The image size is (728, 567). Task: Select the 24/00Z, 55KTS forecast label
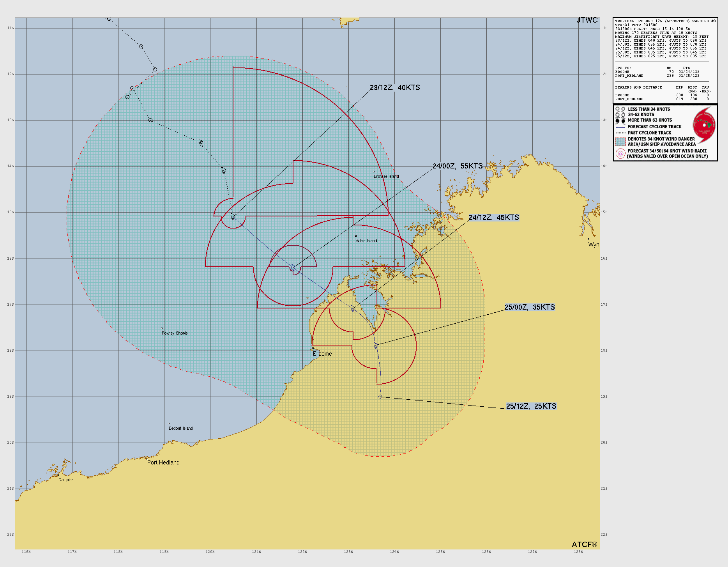(458, 166)
